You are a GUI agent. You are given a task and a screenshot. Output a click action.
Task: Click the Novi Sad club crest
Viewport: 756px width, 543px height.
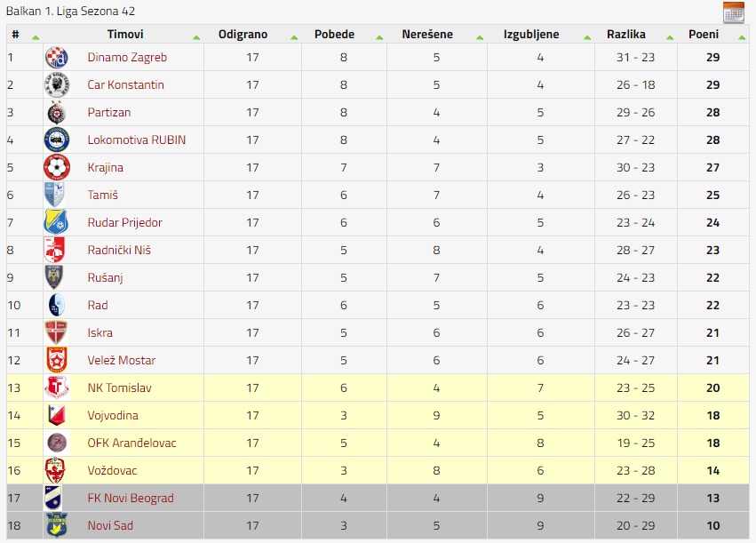pyautogui.click(x=56, y=525)
